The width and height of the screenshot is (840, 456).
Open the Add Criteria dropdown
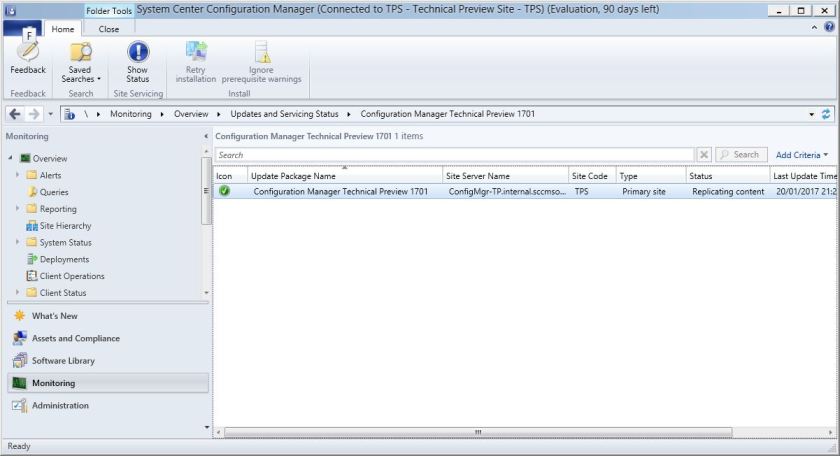tap(801, 155)
